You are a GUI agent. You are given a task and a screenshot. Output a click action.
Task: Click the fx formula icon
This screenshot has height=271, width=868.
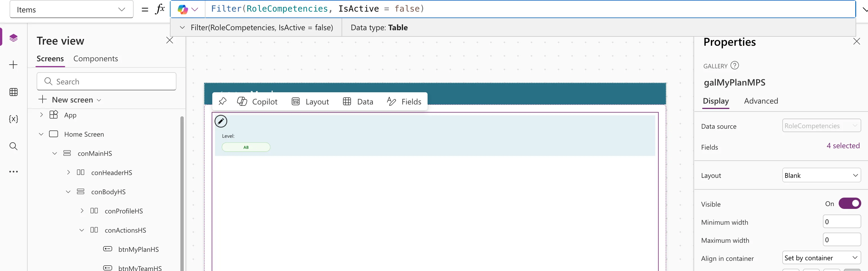pyautogui.click(x=160, y=9)
